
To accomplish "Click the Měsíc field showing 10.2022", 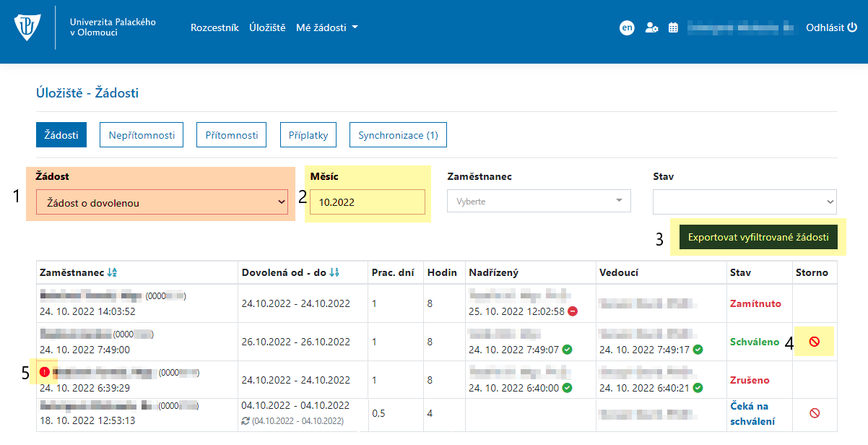I will [368, 202].
